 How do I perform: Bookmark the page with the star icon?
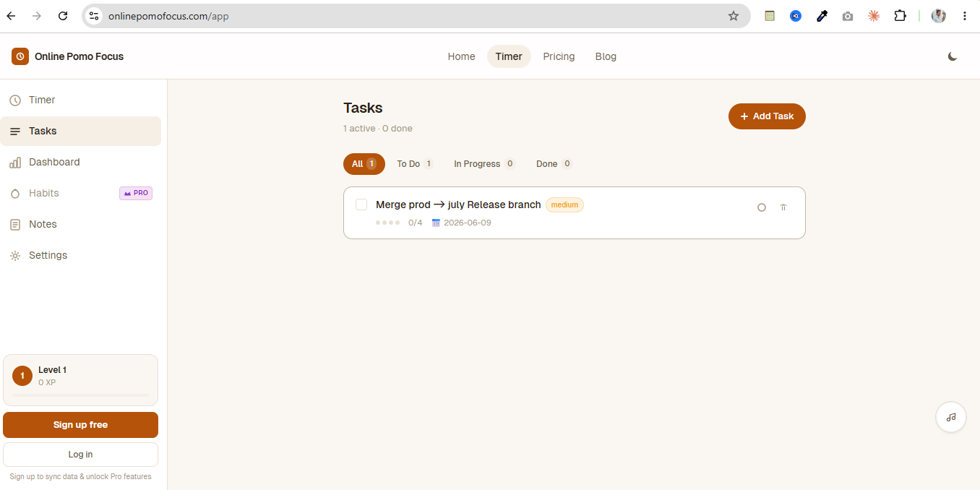click(734, 16)
